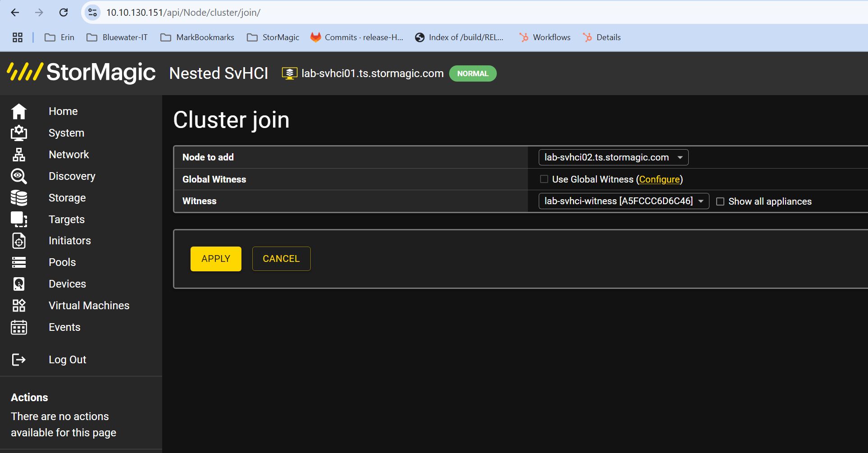Click the Storage disk stack icon
The width and height of the screenshot is (868, 453).
coord(19,198)
